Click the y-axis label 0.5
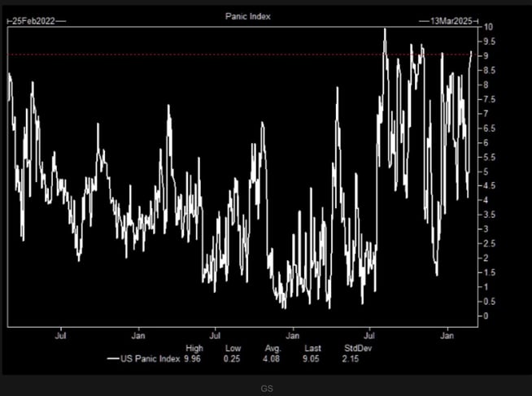Viewport: 532px width, 396px height. coord(489,302)
